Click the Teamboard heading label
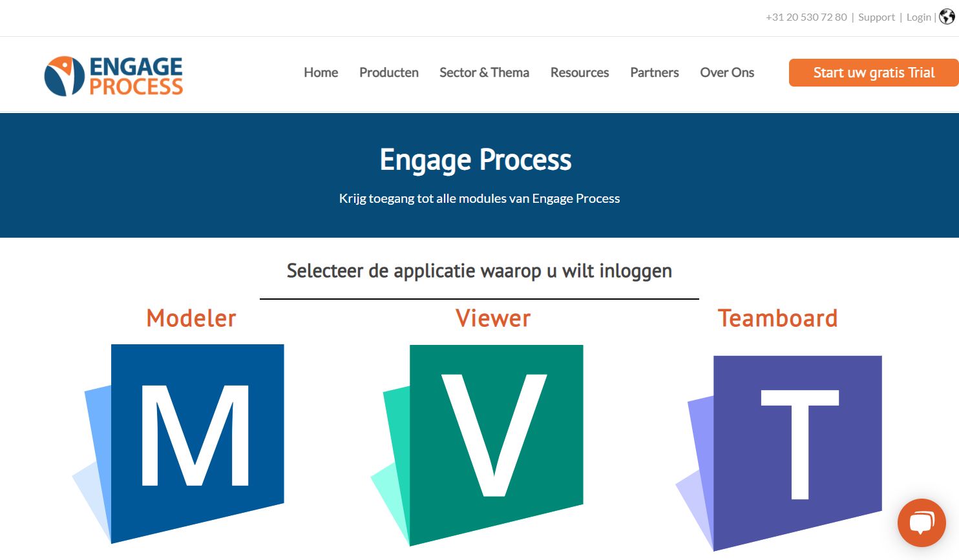The height and width of the screenshot is (560, 959). tap(778, 318)
